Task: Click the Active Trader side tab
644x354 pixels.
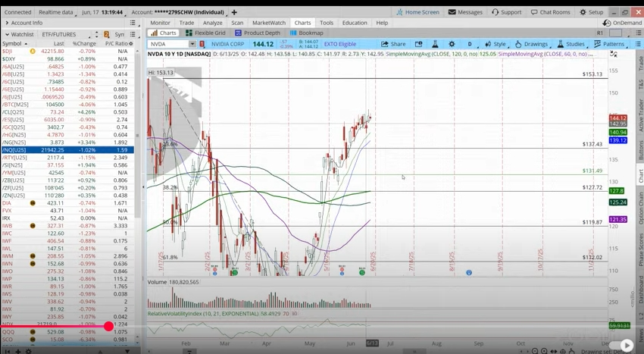Action: click(640, 115)
